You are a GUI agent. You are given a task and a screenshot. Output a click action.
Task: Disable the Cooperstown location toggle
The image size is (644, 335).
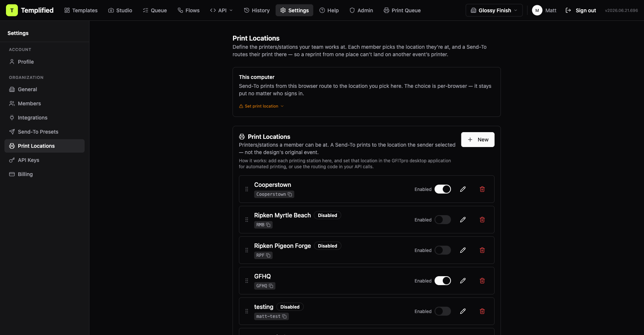443,189
